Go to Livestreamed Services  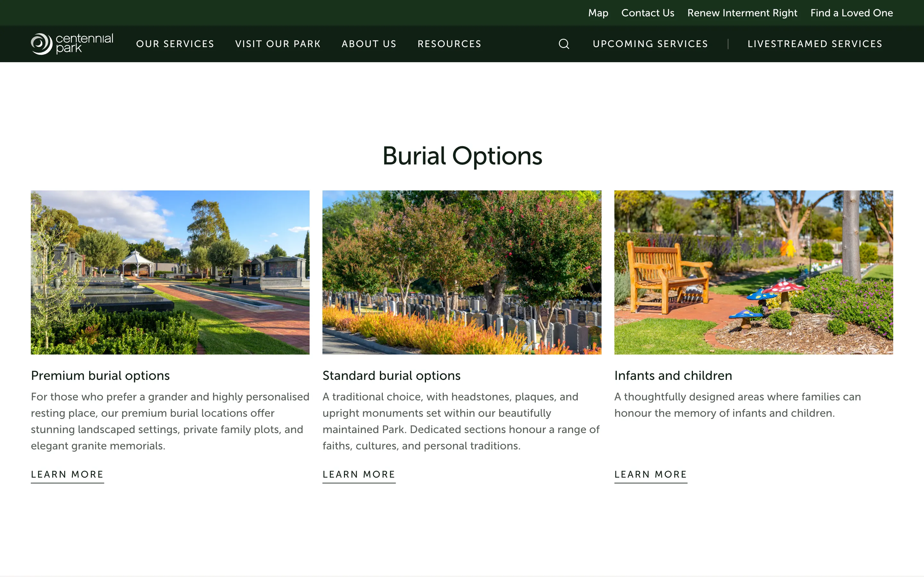(815, 44)
